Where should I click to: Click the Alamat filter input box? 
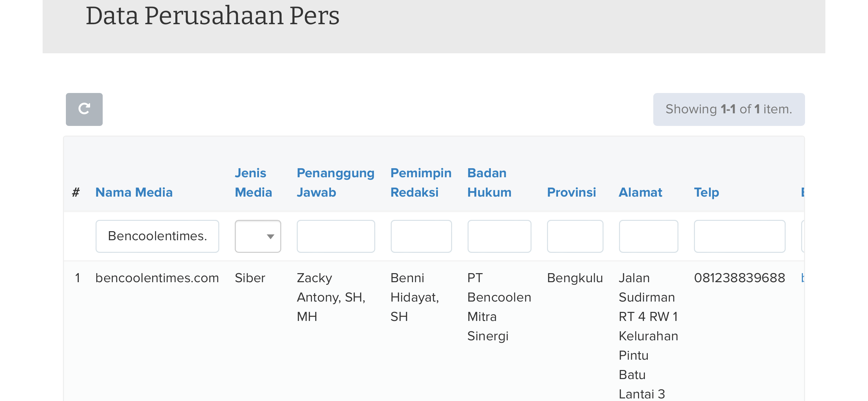point(648,236)
